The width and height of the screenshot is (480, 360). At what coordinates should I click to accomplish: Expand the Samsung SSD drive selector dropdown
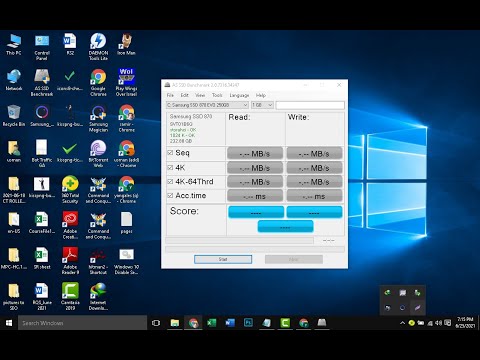point(207,105)
